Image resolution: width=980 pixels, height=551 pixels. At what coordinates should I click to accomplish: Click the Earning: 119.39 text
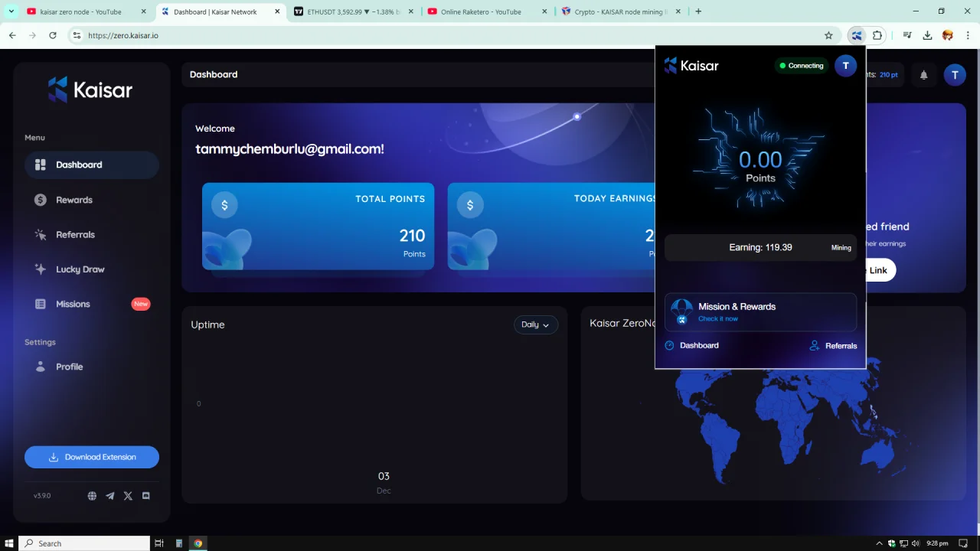click(x=760, y=247)
